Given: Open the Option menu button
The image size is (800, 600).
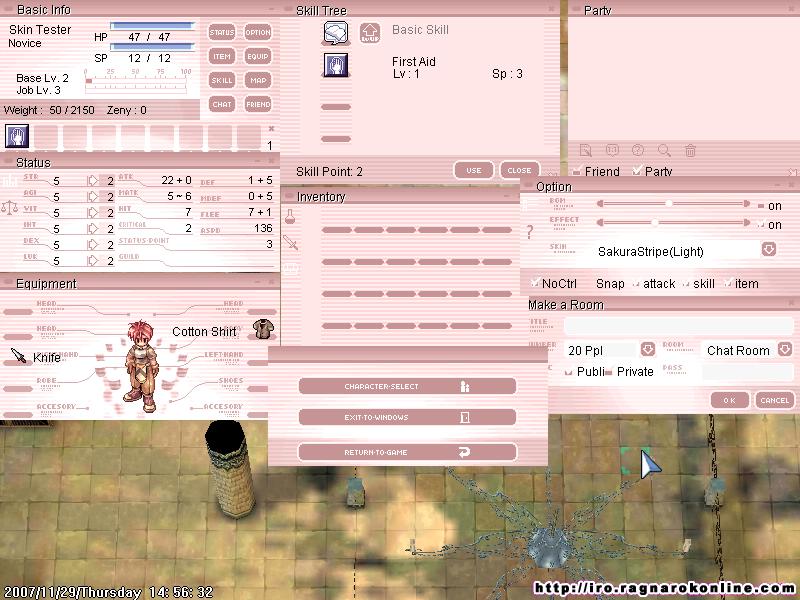Looking at the screenshot, I should coord(258,32).
